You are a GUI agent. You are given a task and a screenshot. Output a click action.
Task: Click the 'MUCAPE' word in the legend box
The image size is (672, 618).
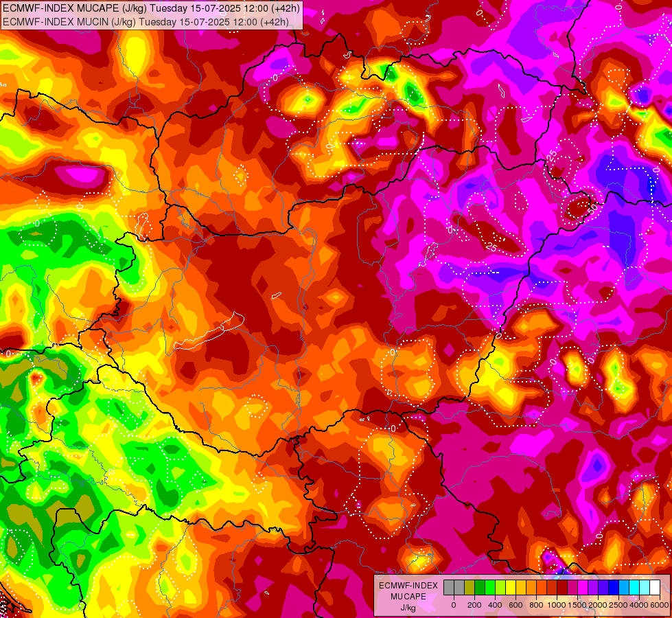408,597
